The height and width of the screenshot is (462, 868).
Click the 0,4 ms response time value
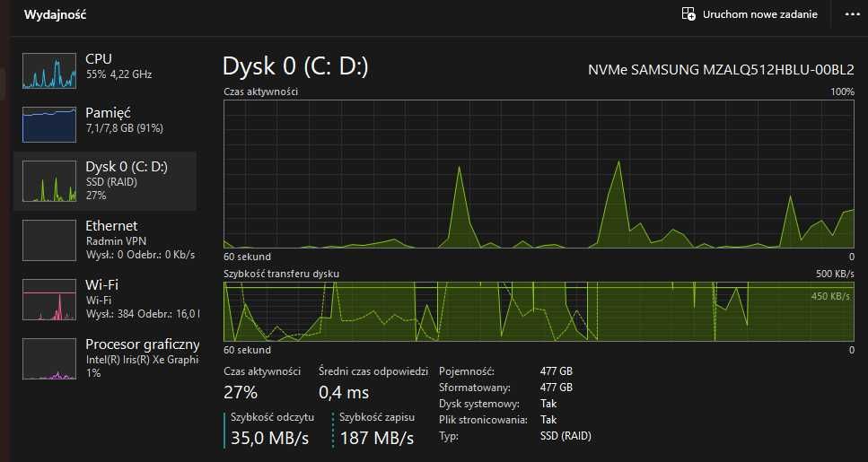click(344, 392)
